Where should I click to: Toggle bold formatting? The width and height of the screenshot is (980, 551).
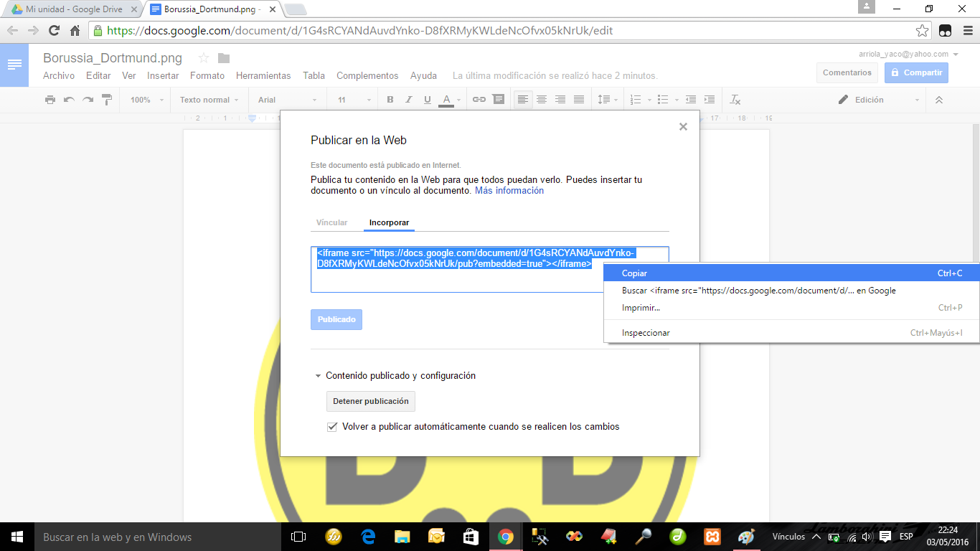(x=390, y=100)
